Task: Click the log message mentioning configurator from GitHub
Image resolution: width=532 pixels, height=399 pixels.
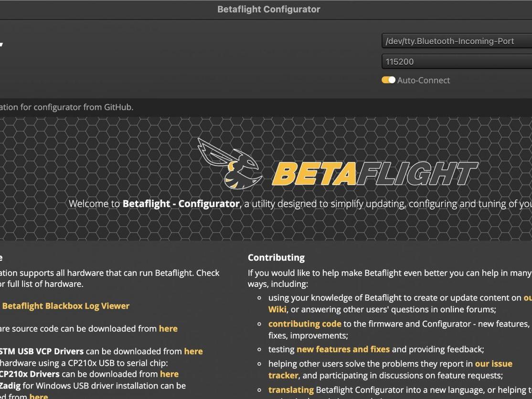Action: click(66, 107)
